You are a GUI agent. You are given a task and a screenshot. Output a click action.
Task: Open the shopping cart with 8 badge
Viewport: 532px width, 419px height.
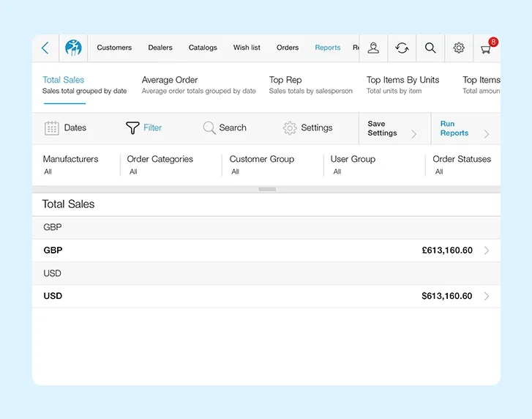pyautogui.click(x=488, y=47)
